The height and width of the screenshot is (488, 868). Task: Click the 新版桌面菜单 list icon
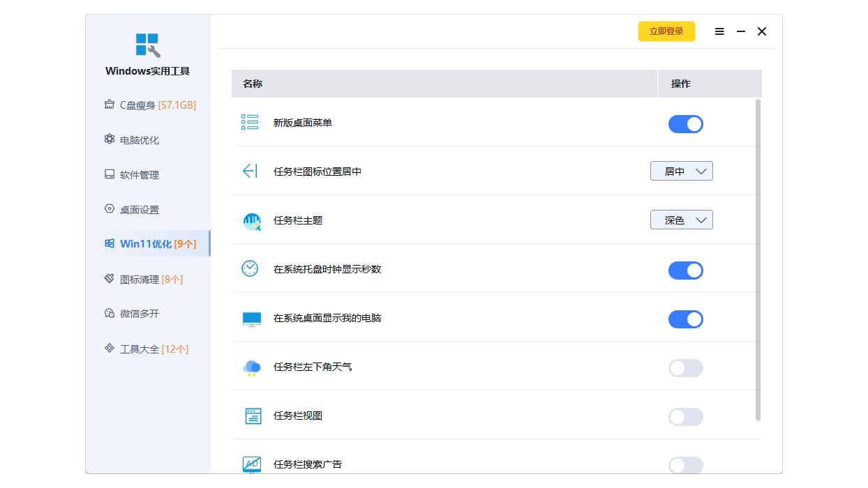(x=250, y=123)
